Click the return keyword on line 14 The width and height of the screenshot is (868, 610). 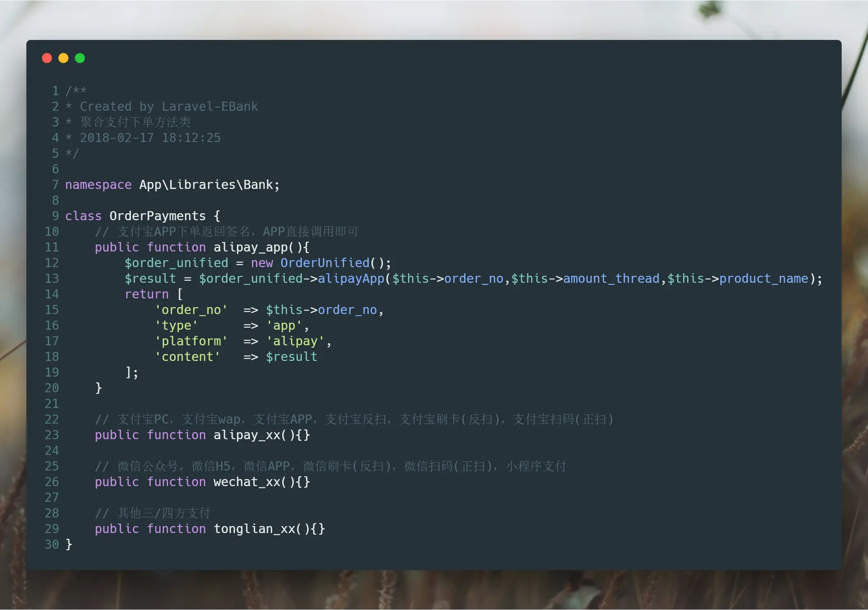pyautogui.click(x=147, y=294)
